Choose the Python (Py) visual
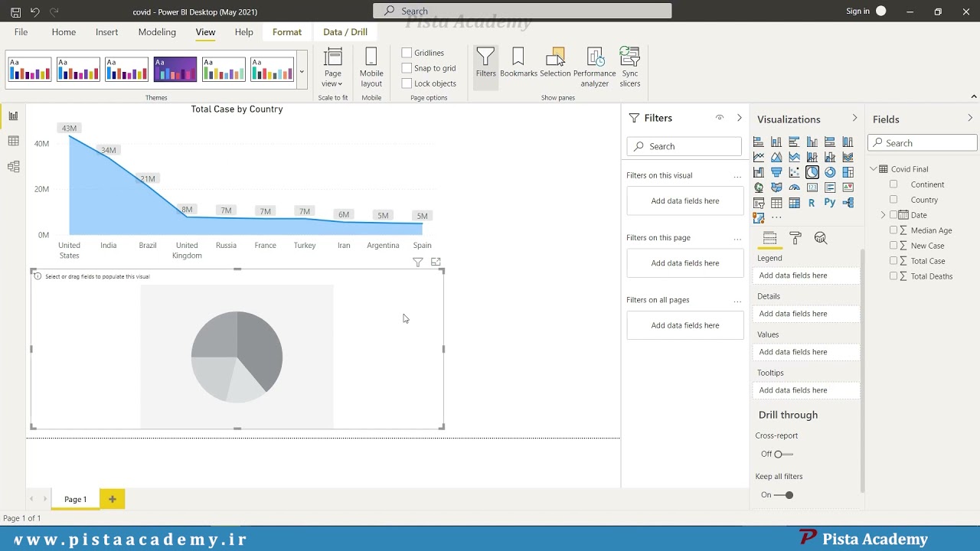Screen dimensions: 980x551 [x=830, y=203]
